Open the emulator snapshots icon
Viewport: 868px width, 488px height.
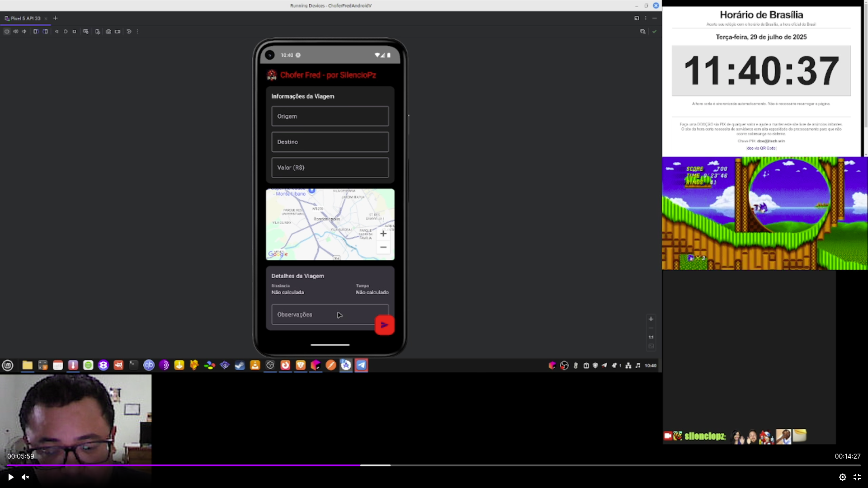pos(129,32)
